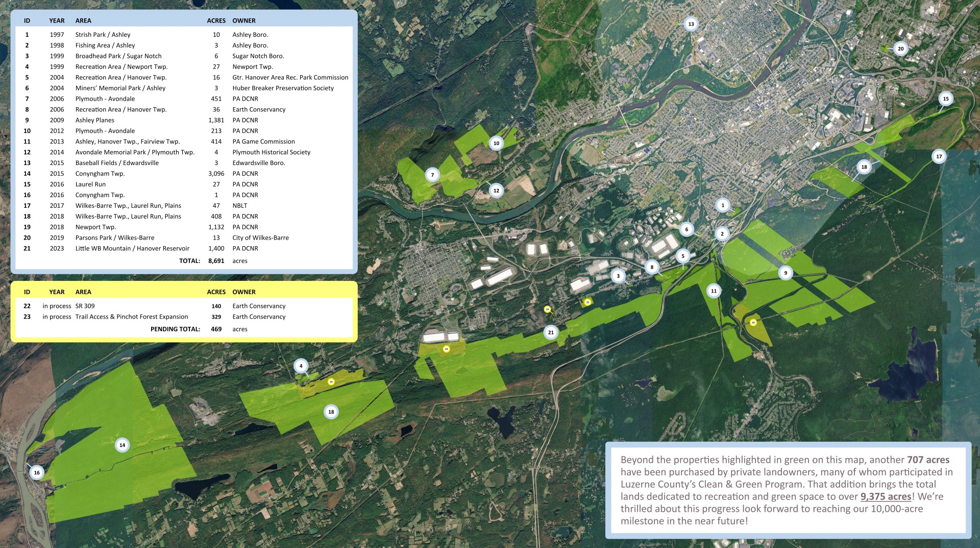The height and width of the screenshot is (548, 980).
Task: Click 'Ashley Planes' area entry
Action: pos(95,121)
